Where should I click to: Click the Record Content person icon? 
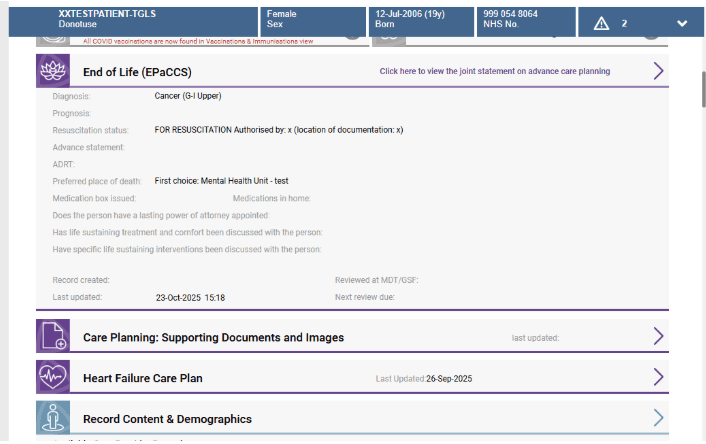point(53,417)
